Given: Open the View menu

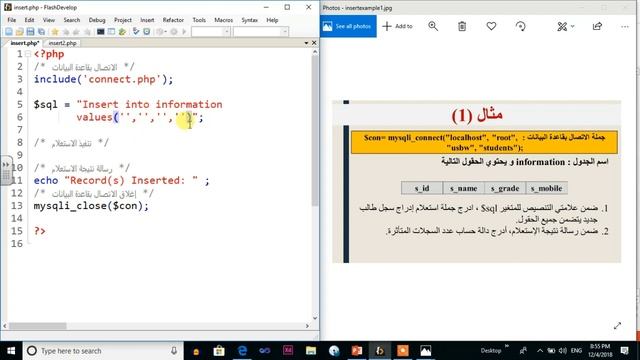Looking at the screenshot, I should coord(49,20).
